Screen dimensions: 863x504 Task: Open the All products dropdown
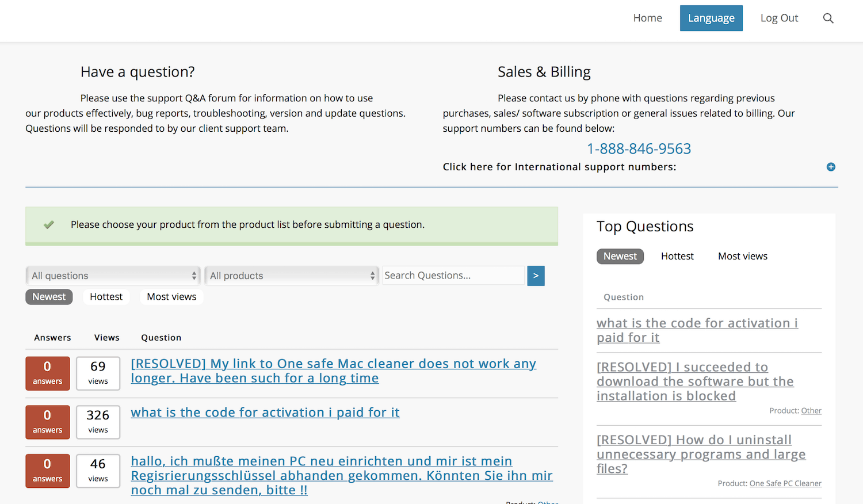pos(292,276)
